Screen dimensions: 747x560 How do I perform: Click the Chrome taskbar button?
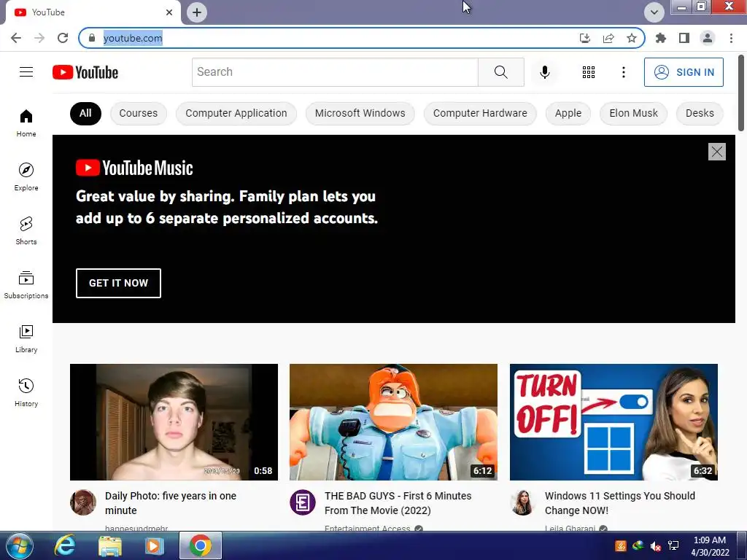[200, 545]
